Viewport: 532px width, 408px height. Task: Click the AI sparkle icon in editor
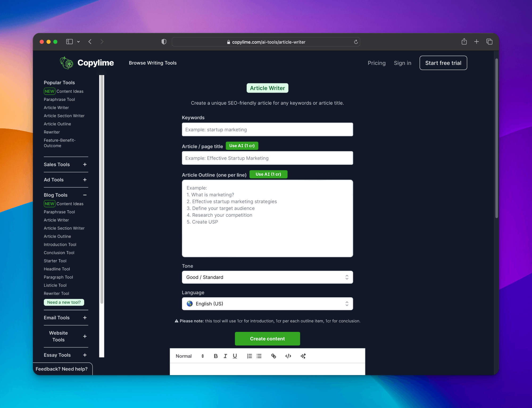pyautogui.click(x=303, y=356)
